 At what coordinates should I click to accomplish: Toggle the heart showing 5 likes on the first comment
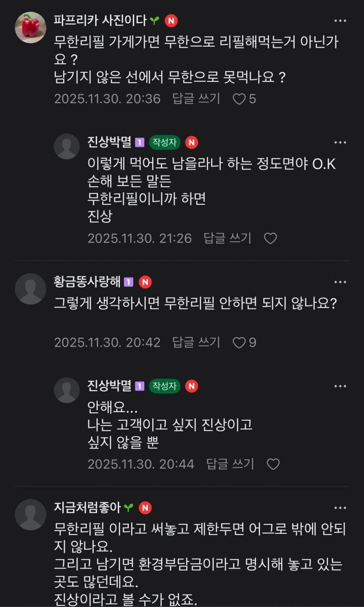click(x=241, y=99)
